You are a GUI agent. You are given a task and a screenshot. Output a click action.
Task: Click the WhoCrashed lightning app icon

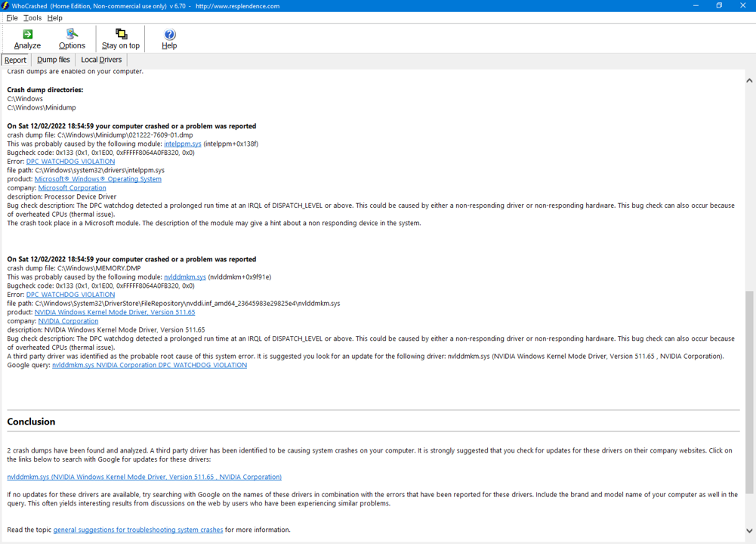pyautogui.click(x=5, y=6)
